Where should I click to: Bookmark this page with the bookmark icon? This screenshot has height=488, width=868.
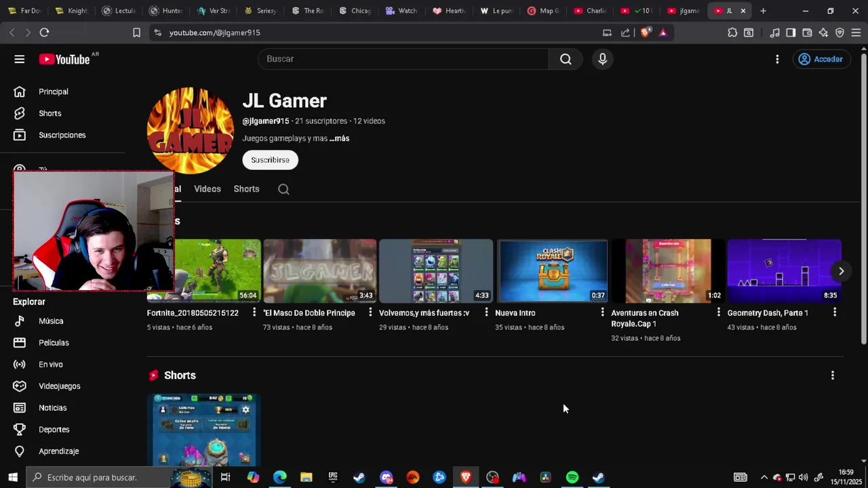(x=136, y=33)
